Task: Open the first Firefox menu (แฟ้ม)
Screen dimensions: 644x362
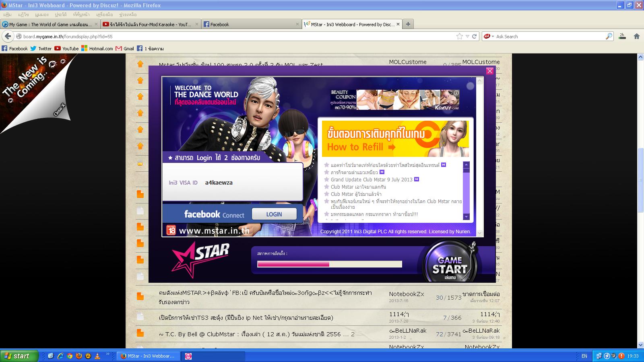Action: coord(7,14)
